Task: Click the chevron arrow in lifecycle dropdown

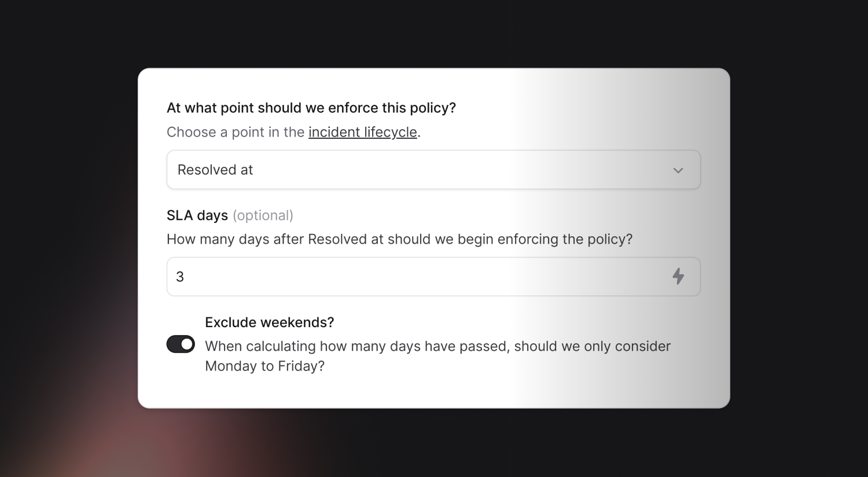Action: pos(678,170)
